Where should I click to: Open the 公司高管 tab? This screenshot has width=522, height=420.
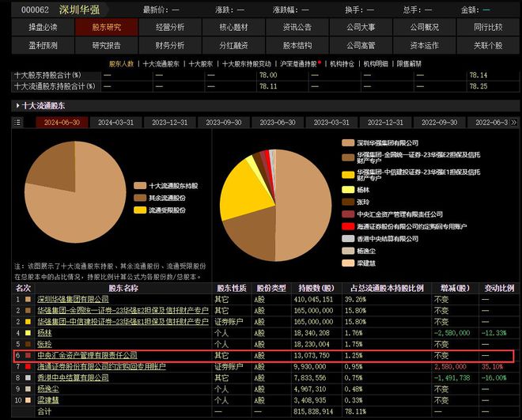[361, 45]
